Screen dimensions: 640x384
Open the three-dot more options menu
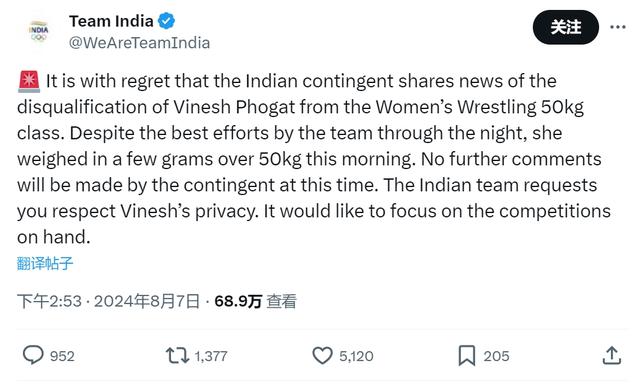pos(618,27)
